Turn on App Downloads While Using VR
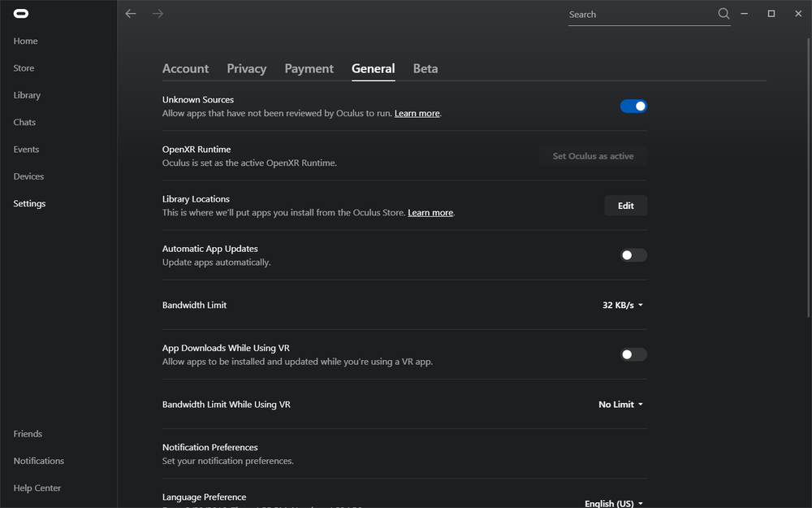This screenshot has width=812, height=508. (633, 354)
